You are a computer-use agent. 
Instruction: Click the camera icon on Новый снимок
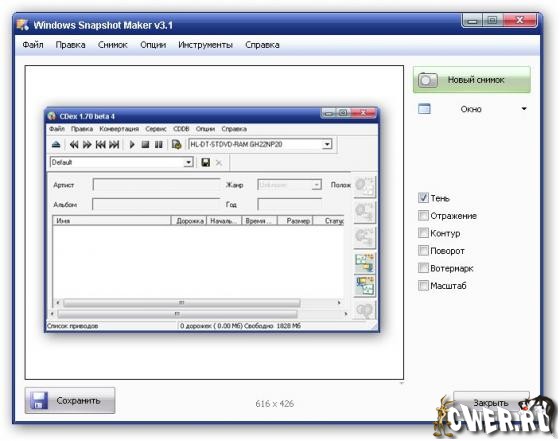(x=428, y=80)
